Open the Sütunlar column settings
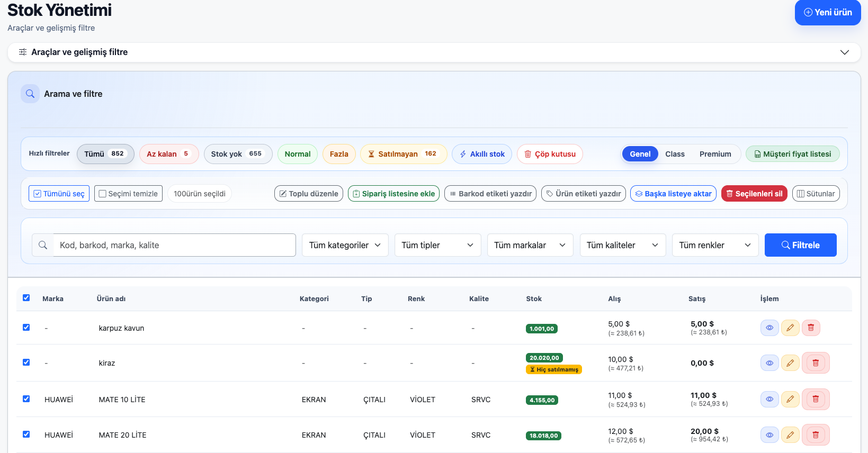The image size is (868, 453). coord(816,194)
